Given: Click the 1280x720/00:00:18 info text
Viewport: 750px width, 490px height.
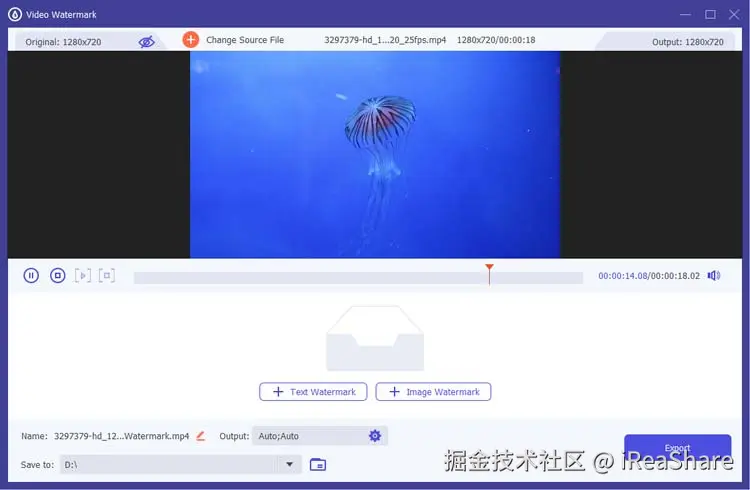Looking at the screenshot, I should [x=496, y=40].
